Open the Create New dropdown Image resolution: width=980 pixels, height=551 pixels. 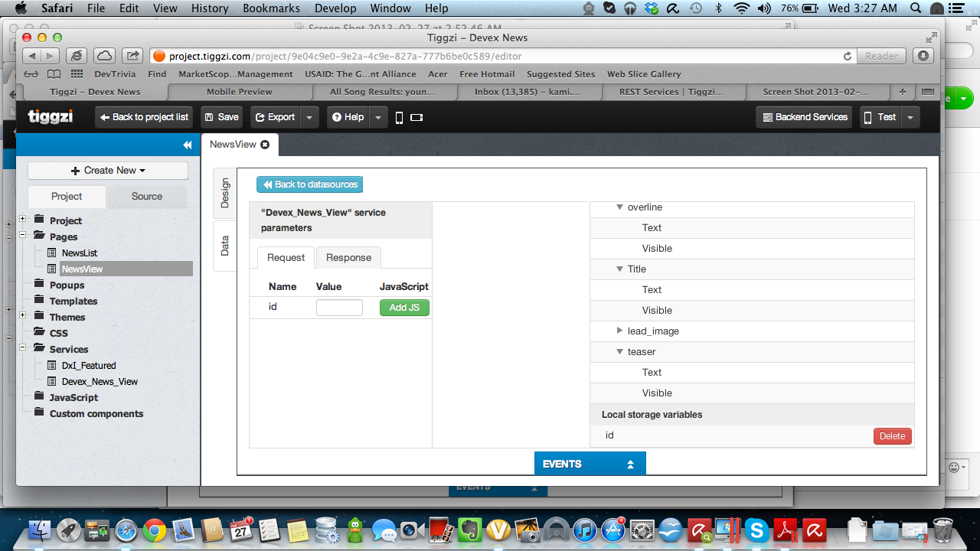click(108, 171)
